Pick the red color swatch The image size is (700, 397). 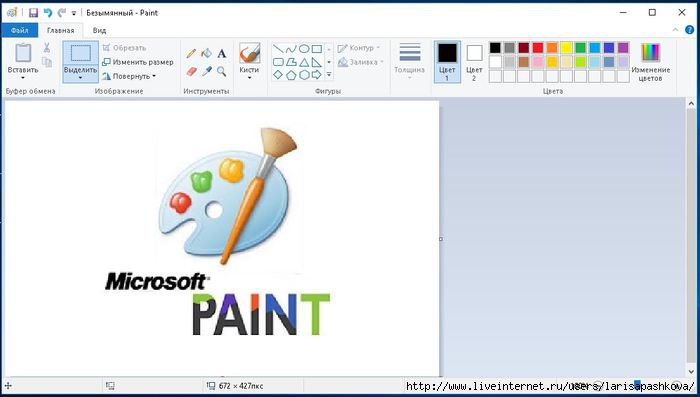pyautogui.click(x=538, y=48)
